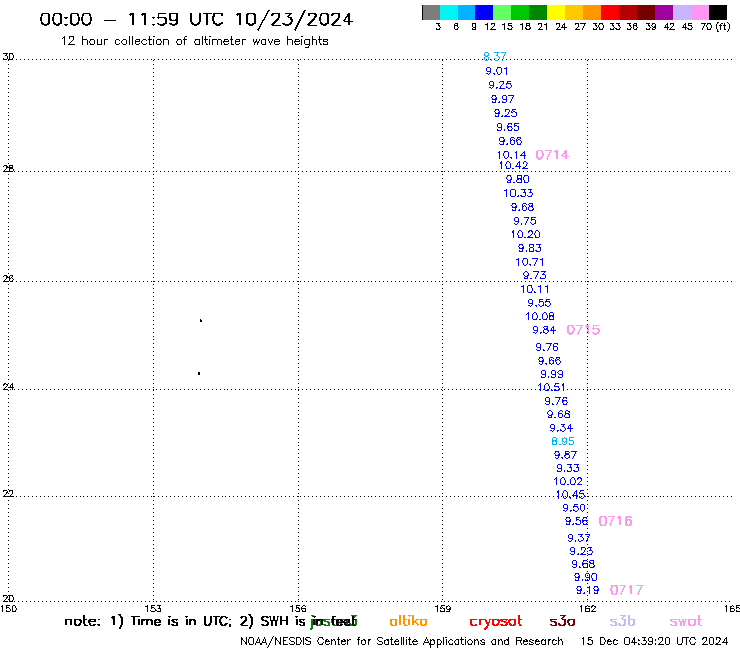
Task: Click the 153 longitude axis label
Action: click(153, 608)
